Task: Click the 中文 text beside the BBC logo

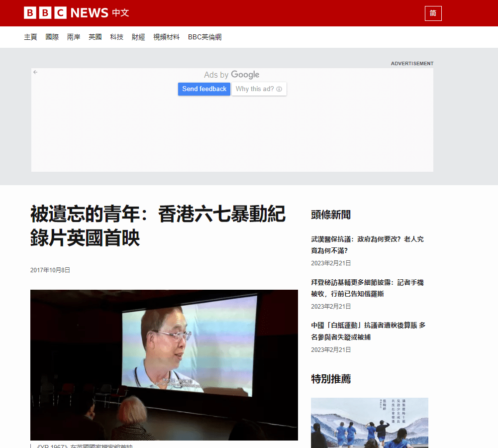Action: pos(120,13)
